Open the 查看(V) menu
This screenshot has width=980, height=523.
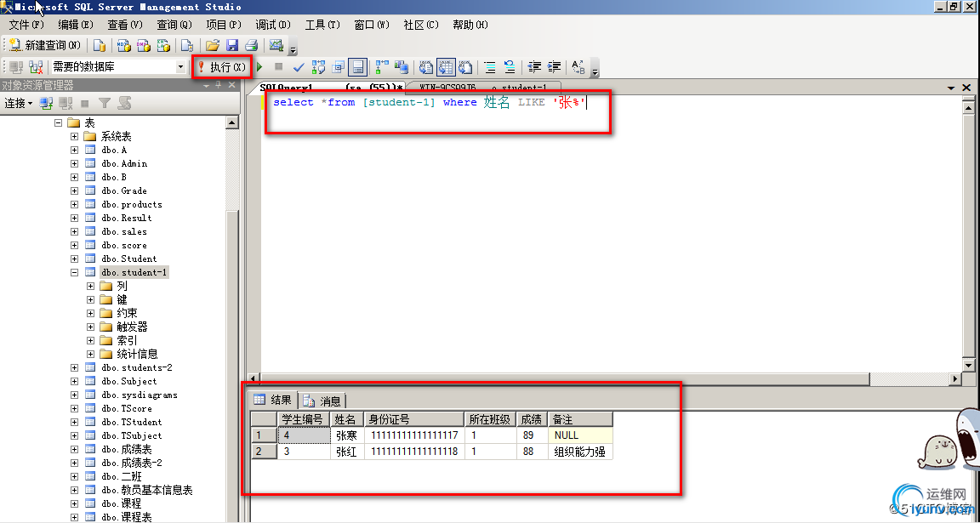125,25
